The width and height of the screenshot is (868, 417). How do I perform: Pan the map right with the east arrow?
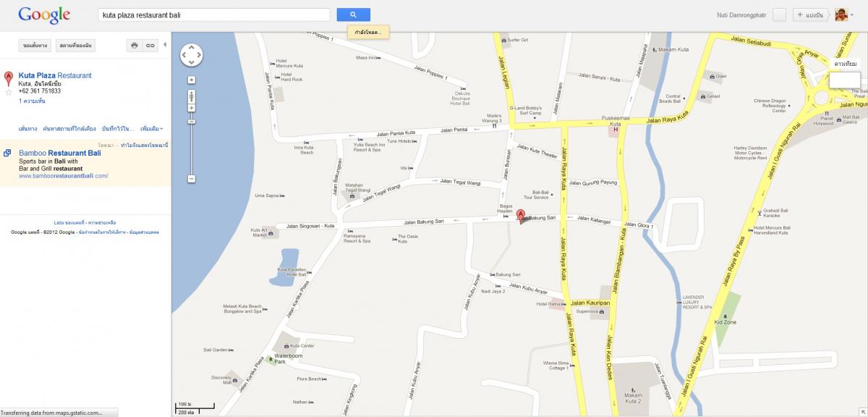click(x=199, y=55)
